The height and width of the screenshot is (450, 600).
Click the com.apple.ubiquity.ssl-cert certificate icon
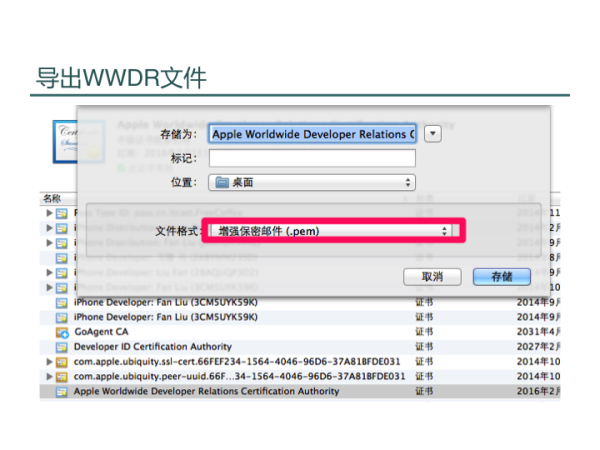click(x=61, y=362)
